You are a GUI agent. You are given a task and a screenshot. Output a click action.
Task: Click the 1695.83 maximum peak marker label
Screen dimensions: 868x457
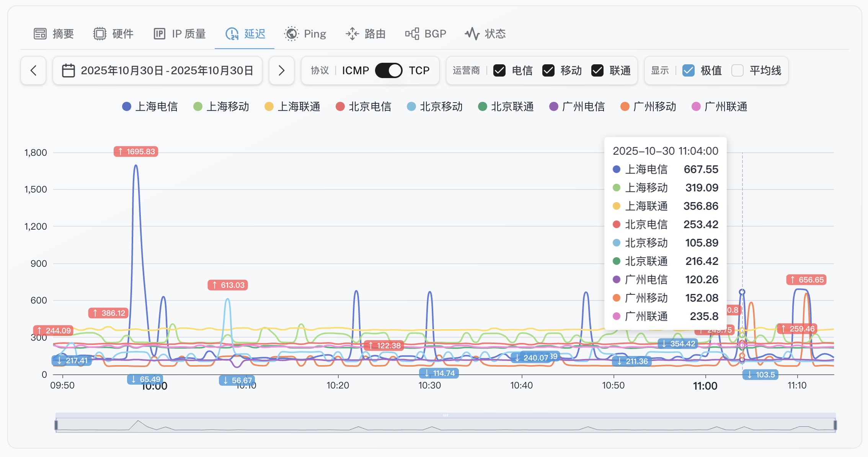pos(136,152)
